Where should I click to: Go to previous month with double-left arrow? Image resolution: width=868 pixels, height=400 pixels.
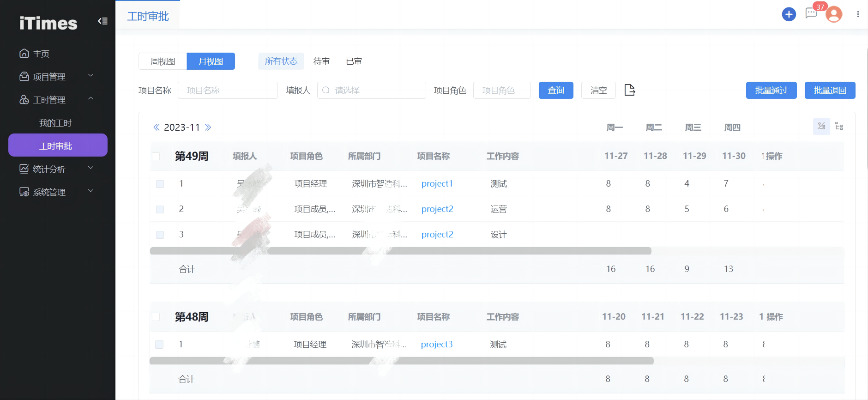(157, 127)
